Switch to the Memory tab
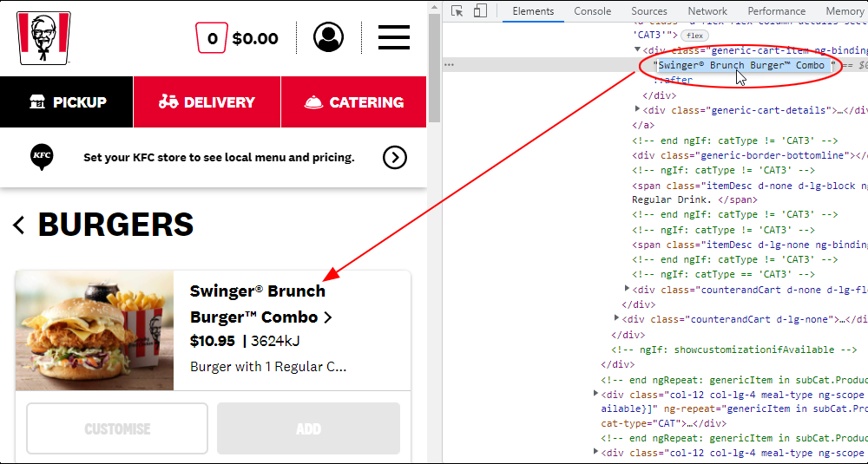The width and height of the screenshot is (868, 464). [x=845, y=11]
